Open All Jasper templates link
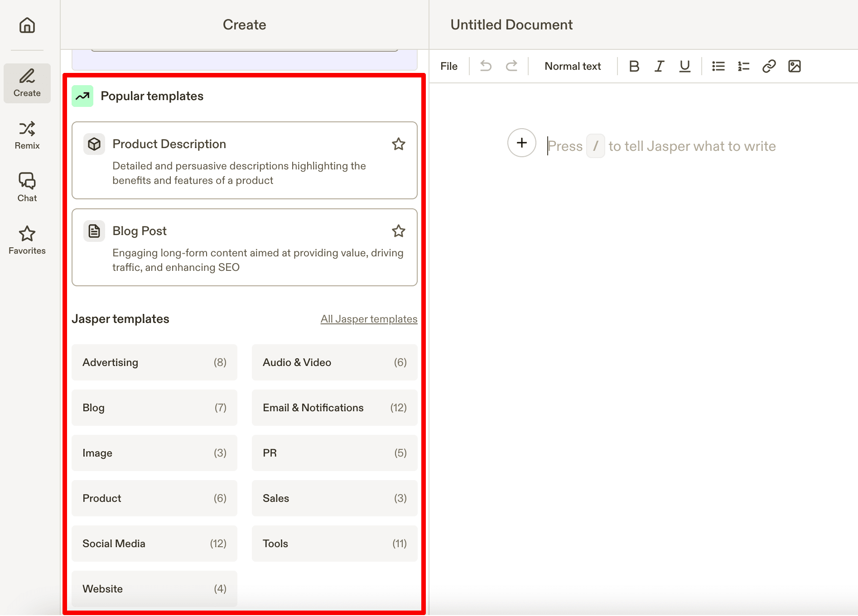 coord(369,319)
